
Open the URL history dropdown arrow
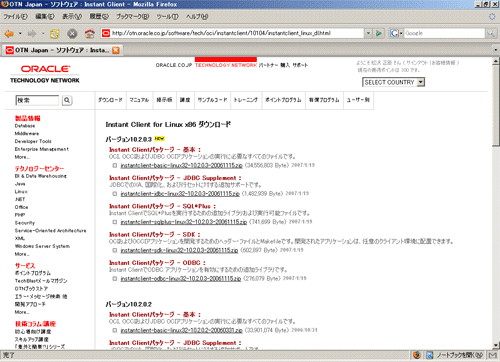pyautogui.click(x=368, y=33)
